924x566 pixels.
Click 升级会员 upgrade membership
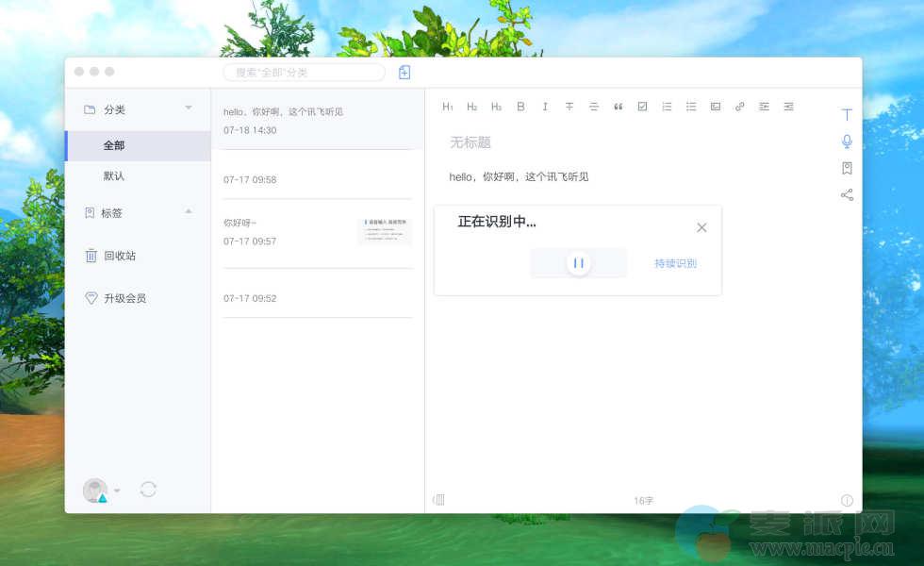click(124, 298)
